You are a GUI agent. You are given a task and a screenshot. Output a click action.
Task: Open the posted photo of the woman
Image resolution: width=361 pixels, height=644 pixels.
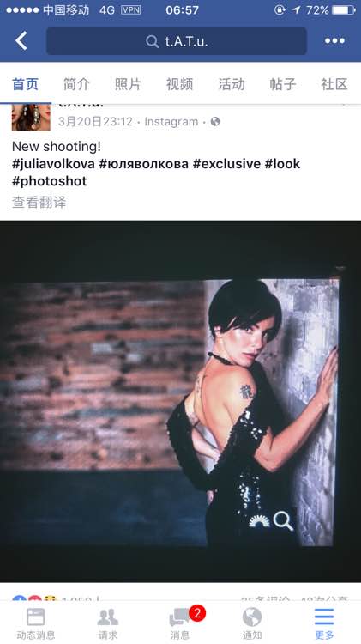point(180,401)
